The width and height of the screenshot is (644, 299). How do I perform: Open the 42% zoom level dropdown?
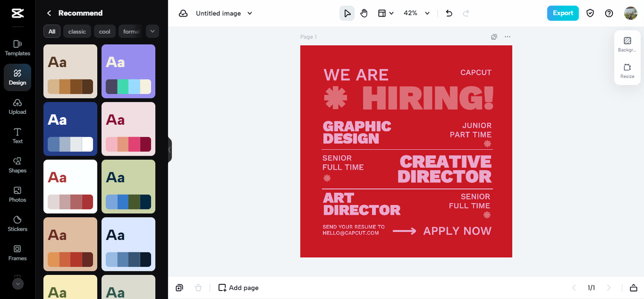pos(417,13)
